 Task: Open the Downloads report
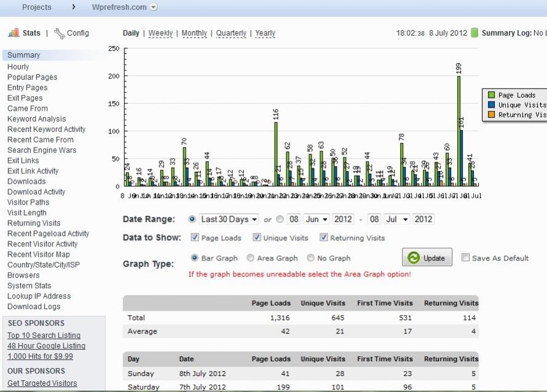[x=26, y=182]
